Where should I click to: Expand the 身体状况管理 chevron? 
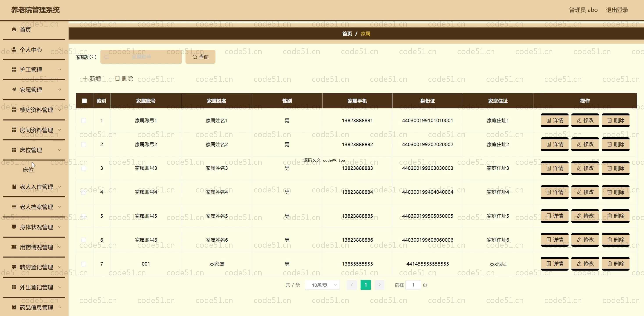coord(60,227)
